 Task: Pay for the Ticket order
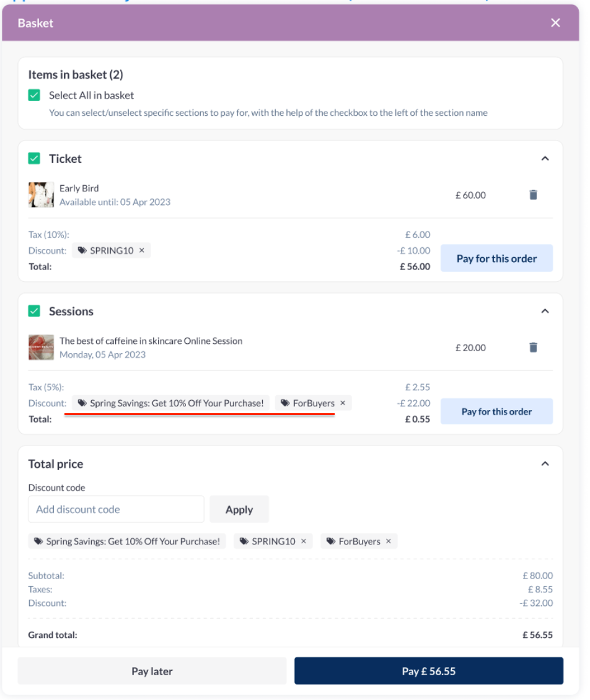click(496, 258)
